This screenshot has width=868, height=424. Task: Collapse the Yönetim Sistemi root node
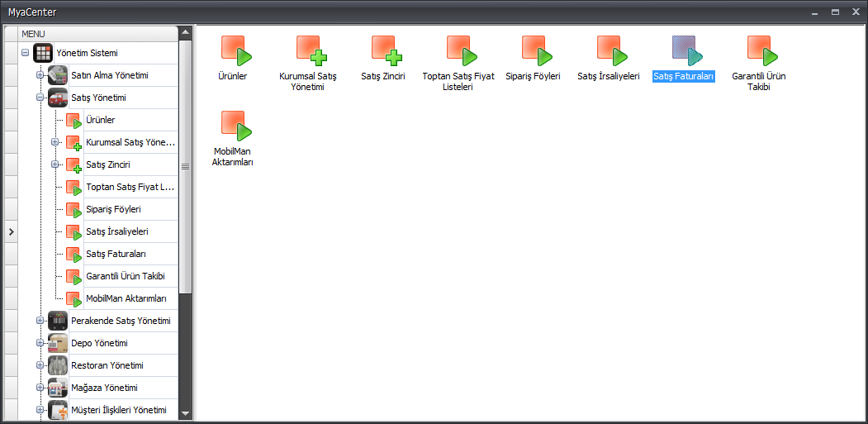tap(26, 53)
